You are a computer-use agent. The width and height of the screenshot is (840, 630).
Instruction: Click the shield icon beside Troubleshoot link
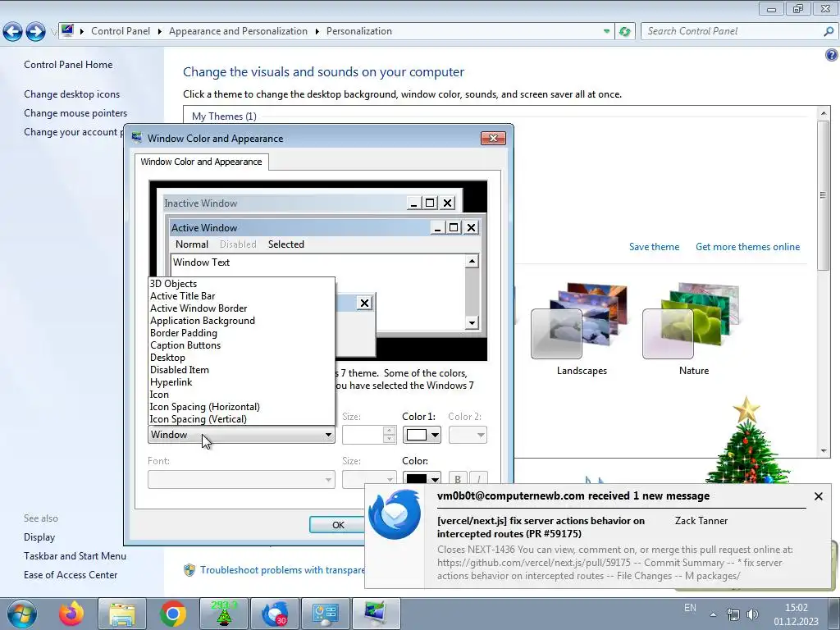(189, 570)
